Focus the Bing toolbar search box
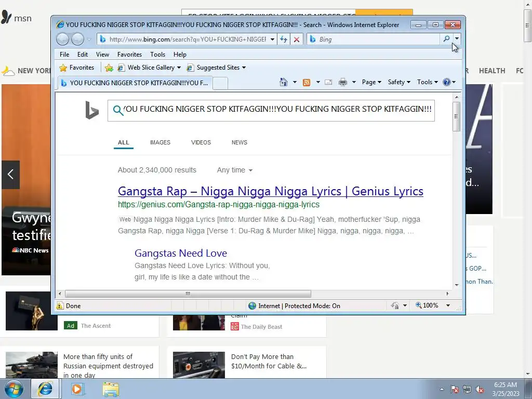The height and width of the screenshot is (399, 532). click(373, 39)
